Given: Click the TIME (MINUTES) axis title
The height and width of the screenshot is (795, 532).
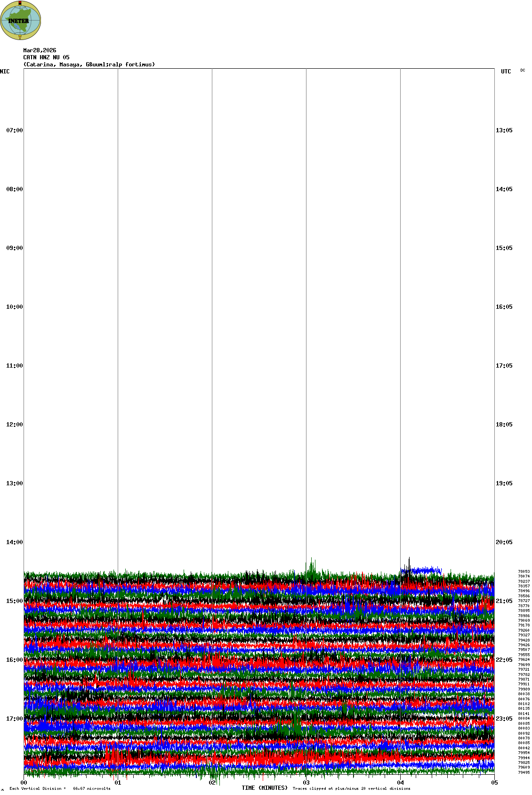Looking at the screenshot, I should pyautogui.click(x=265, y=788).
